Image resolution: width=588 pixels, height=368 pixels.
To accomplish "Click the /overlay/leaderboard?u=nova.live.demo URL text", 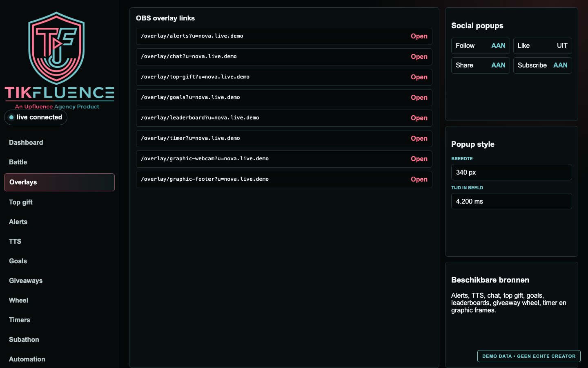I will click(200, 118).
